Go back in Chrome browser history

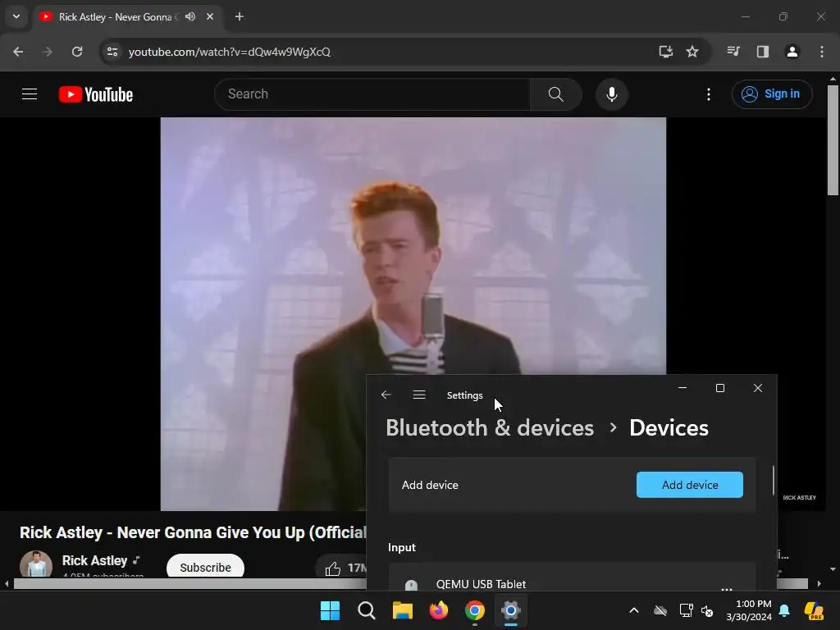(x=18, y=52)
